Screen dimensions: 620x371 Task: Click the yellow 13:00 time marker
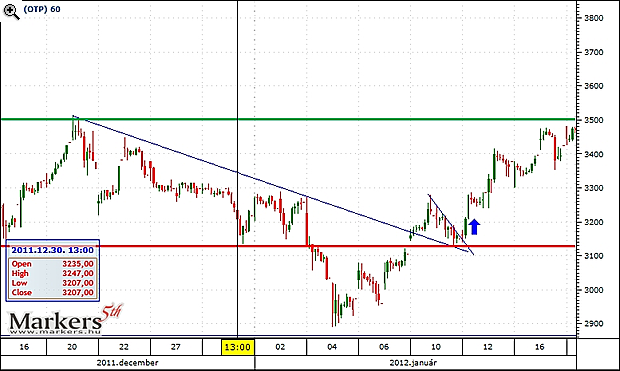click(238, 347)
